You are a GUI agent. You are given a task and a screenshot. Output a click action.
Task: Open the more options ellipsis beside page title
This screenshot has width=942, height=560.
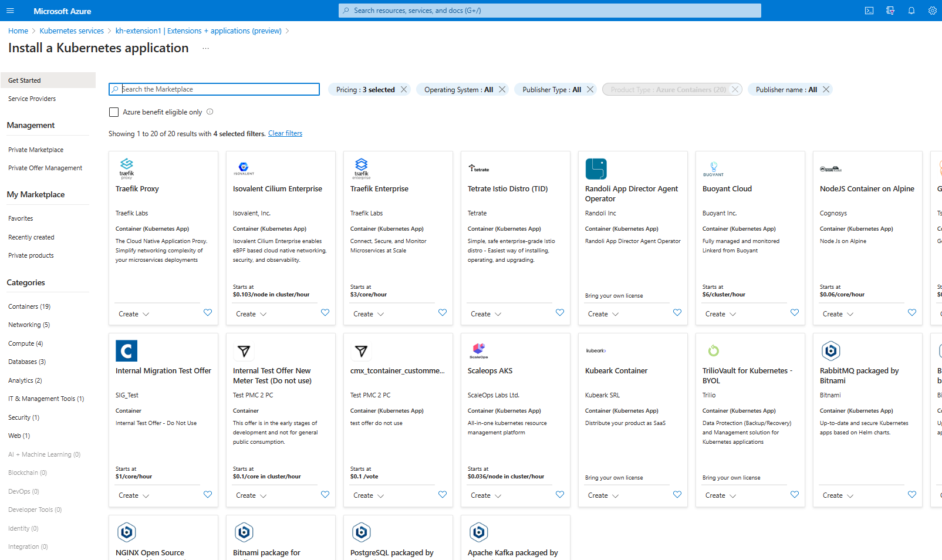click(x=205, y=48)
